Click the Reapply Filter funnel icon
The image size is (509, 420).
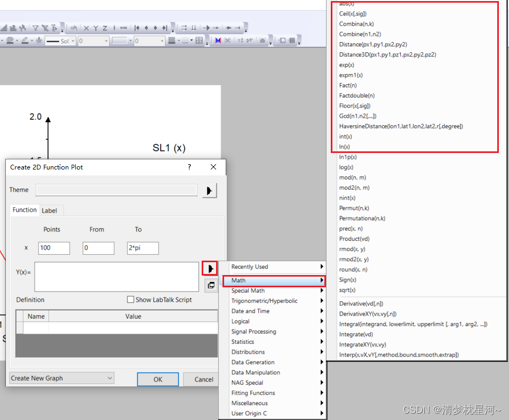(54, 28)
